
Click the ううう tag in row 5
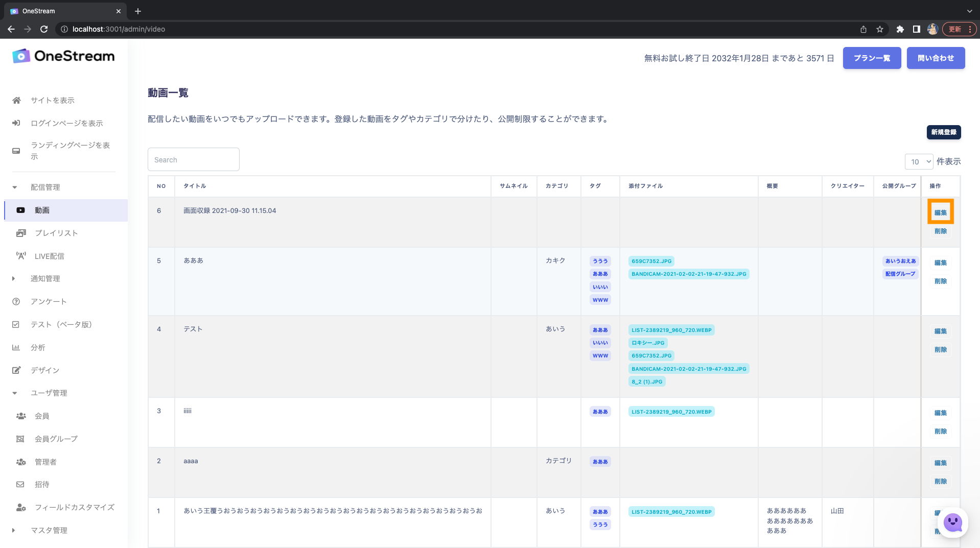[x=600, y=261]
